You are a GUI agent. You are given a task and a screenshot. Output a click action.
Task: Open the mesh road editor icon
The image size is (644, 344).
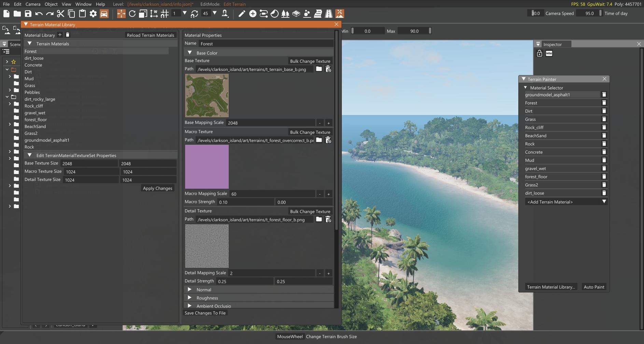329,14
